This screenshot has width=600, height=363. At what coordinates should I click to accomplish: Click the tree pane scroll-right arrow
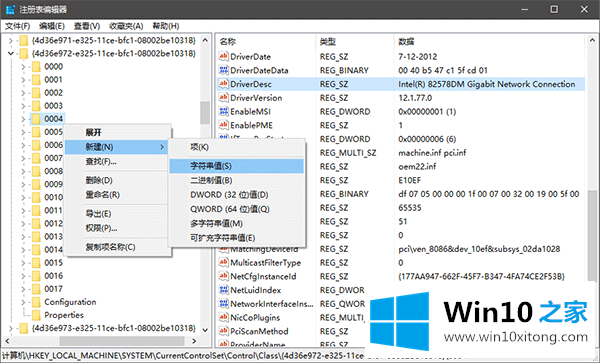point(194,340)
